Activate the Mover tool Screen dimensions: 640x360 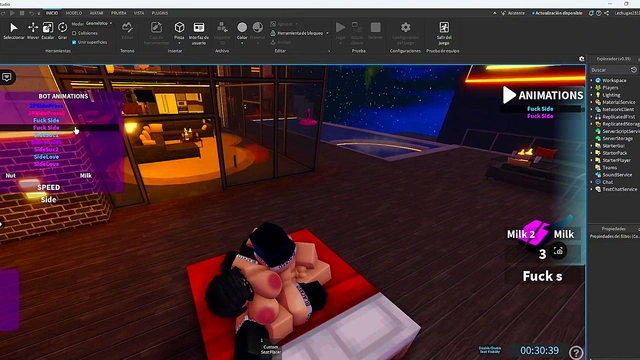33,31
